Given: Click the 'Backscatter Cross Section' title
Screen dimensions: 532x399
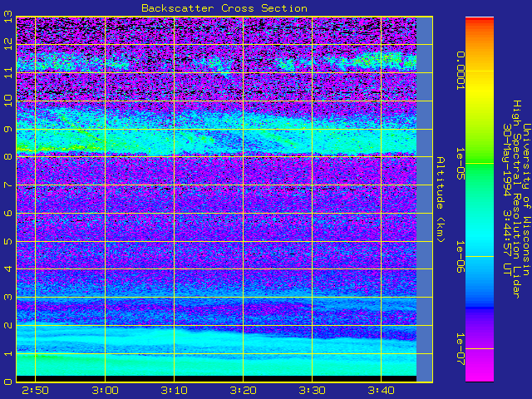Looking at the screenshot, I should [224, 8].
